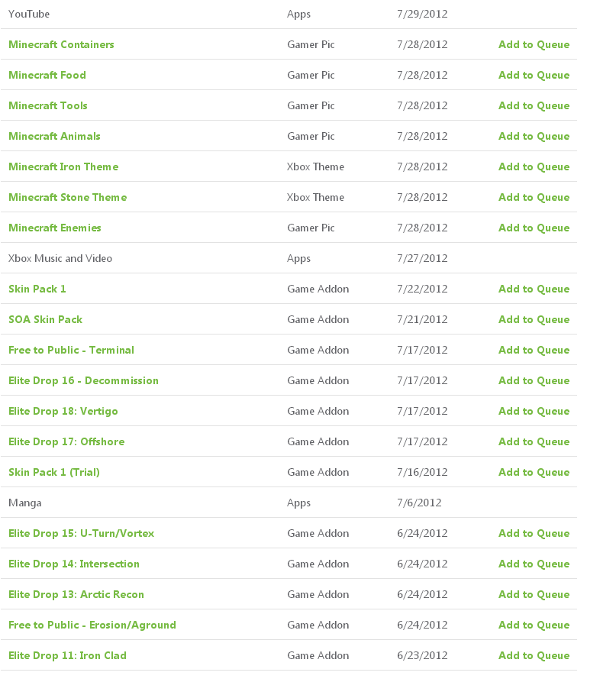Image resolution: width=616 pixels, height=682 pixels.
Task: Select the YouTube app row title
Action: point(29,14)
